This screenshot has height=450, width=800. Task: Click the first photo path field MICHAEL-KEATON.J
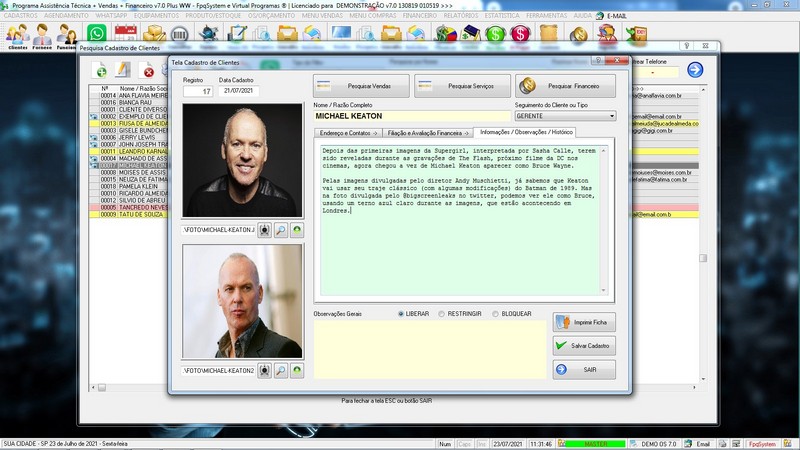click(218, 230)
